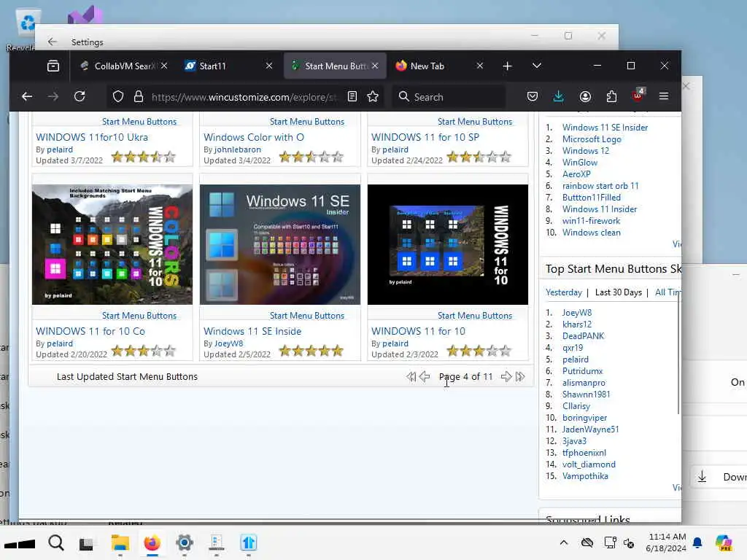The image size is (747, 560).
Task: Toggle reader view icon in address bar
Action: [352, 97]
